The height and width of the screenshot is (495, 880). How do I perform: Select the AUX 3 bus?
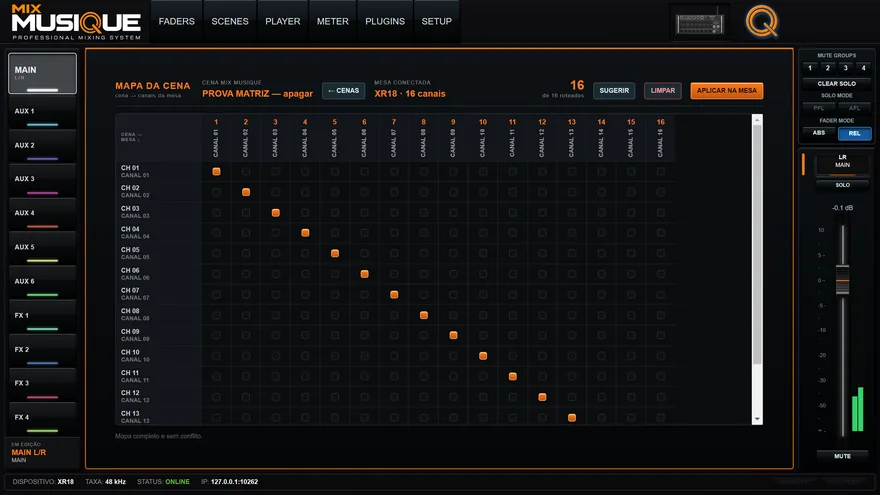tap(42, 180)
